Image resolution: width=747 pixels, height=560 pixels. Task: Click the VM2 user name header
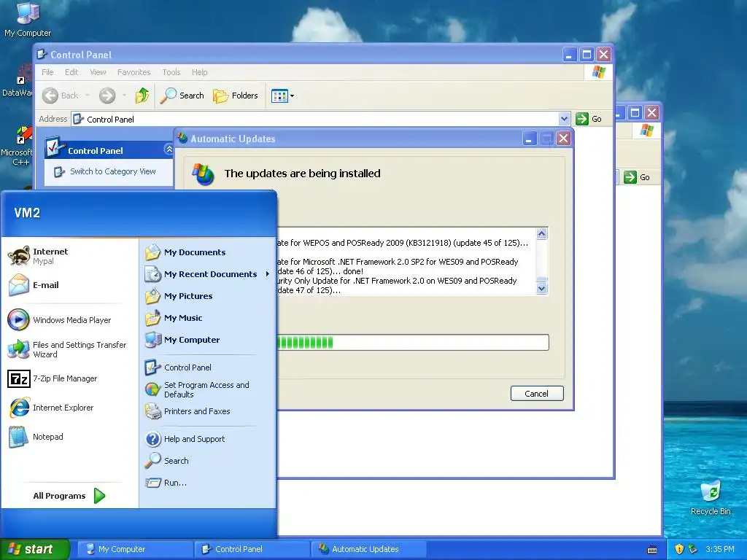click(x=27, y=213)
